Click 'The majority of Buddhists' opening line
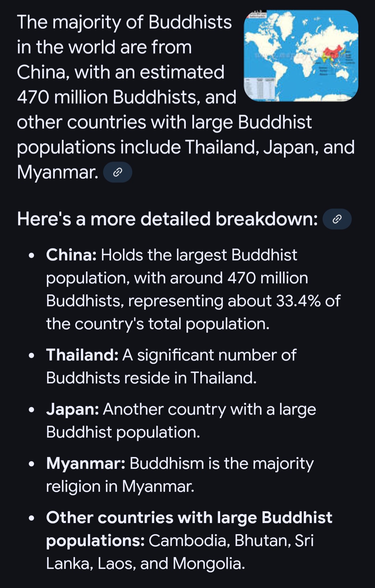This screenshot has height=588, width=375. (124, 22)
